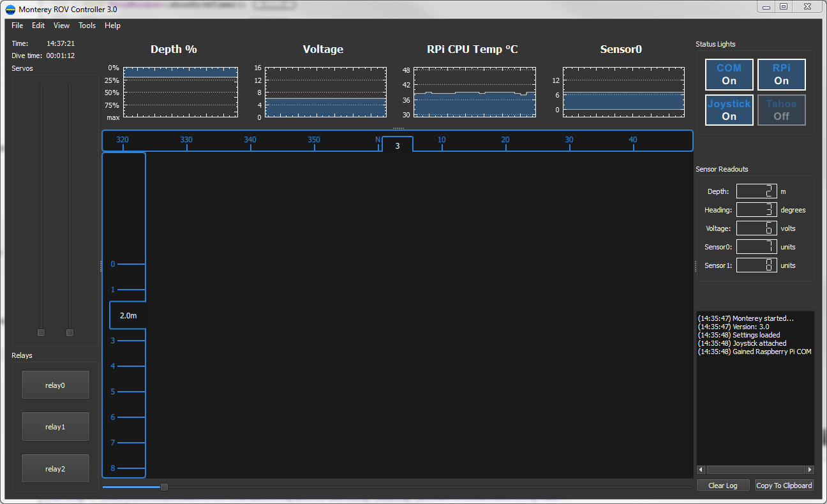The width and height of the screenshot is (827, 504).
Task: Click the relay2 button
Action: 56,469
